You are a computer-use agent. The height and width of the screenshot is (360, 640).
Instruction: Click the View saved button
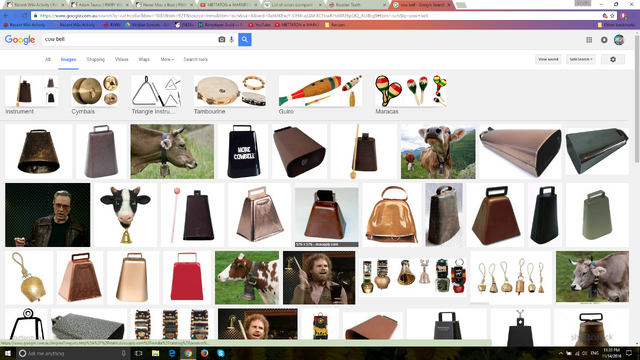548,59
